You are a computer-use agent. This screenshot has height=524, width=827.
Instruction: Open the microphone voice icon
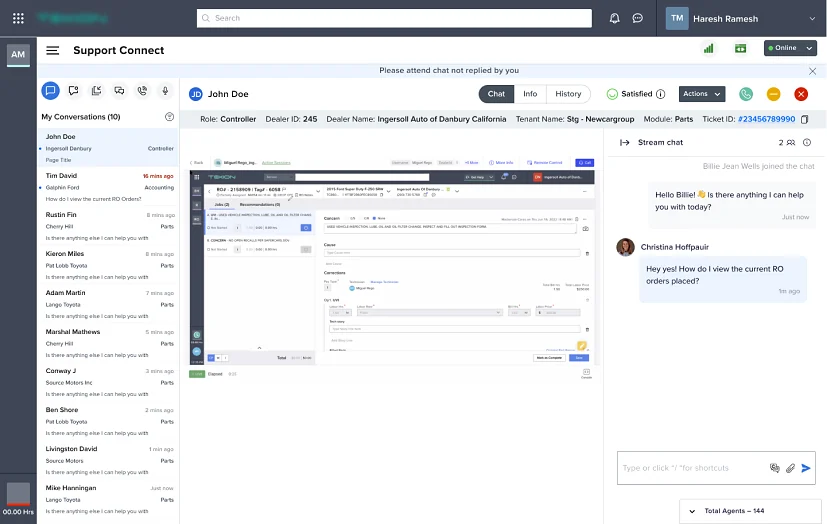[165, 91]
